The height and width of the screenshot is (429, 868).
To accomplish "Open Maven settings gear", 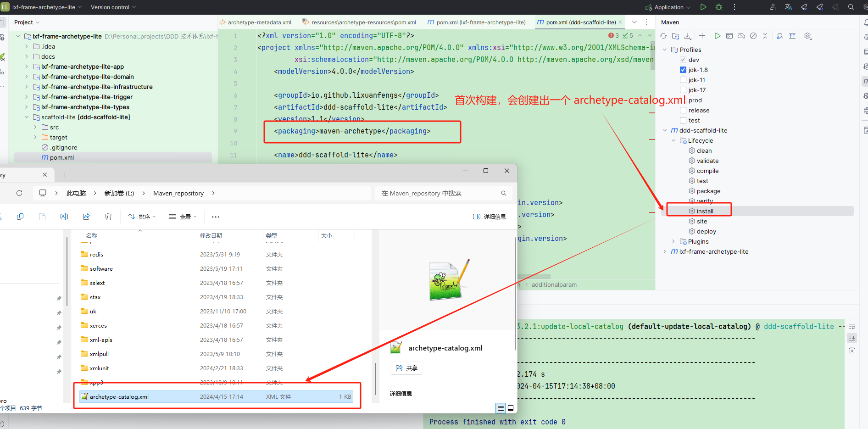I will tap(808, 36).
